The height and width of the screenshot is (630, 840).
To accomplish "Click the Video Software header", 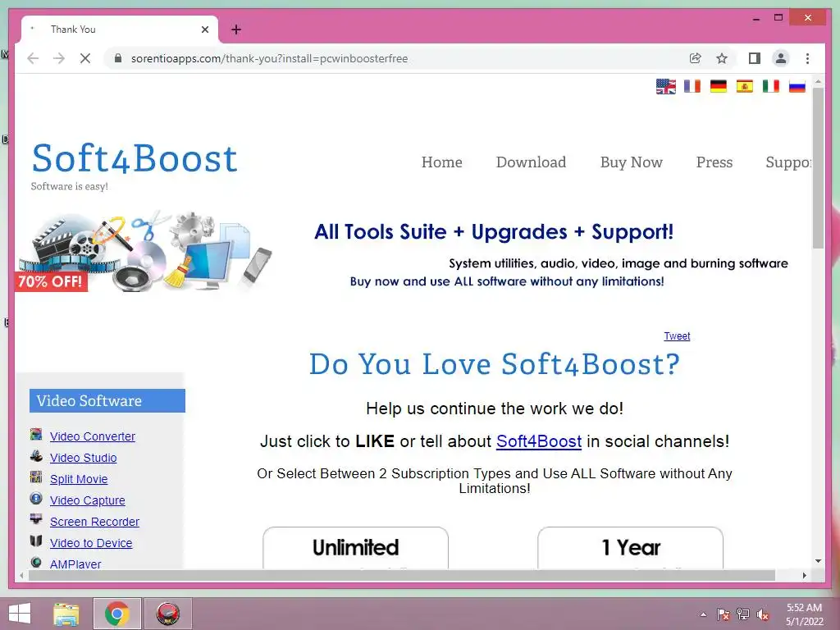I will 107,400.
